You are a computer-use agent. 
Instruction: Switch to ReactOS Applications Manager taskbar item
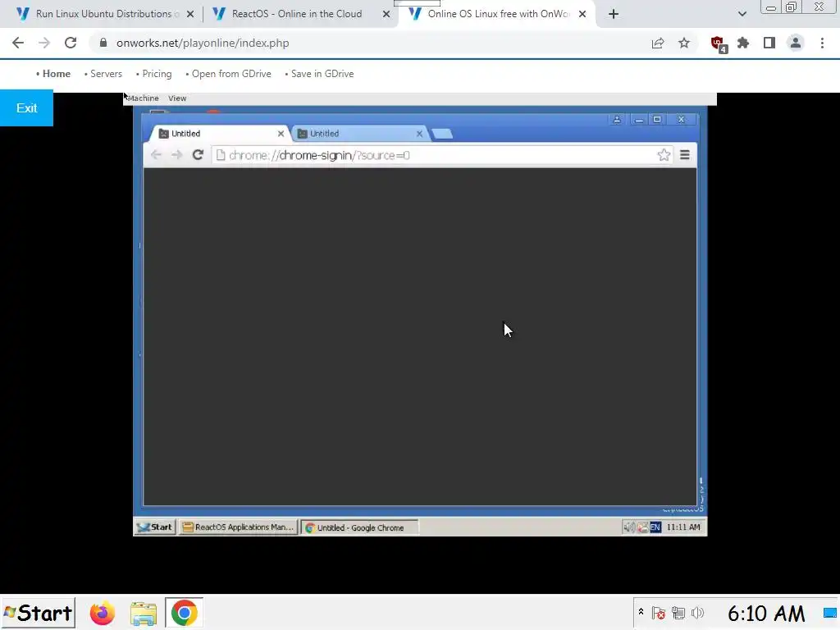pyautogui.click(x=239, y=527)
